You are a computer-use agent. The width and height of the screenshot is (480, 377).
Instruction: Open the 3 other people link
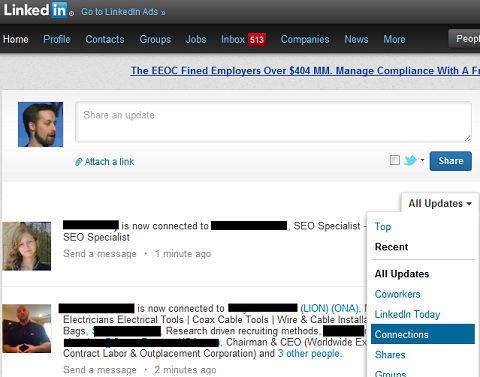tap(310, 353)
